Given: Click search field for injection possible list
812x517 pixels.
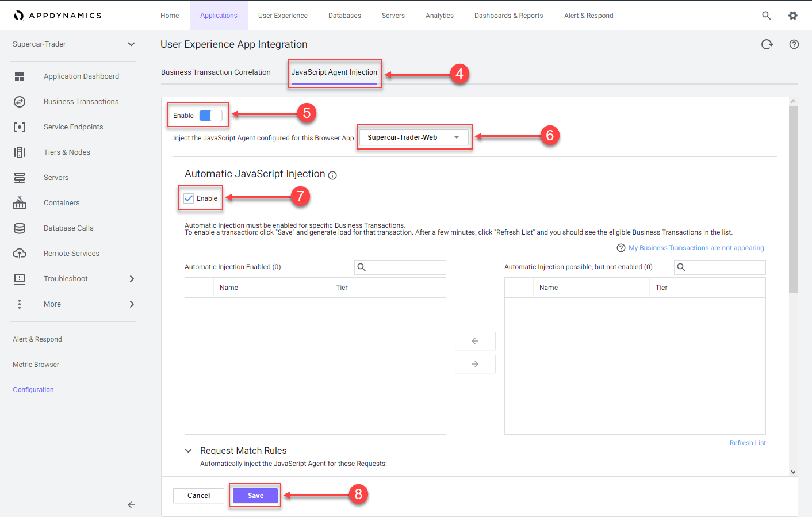Looking at the screenshot, I should 720,267.
